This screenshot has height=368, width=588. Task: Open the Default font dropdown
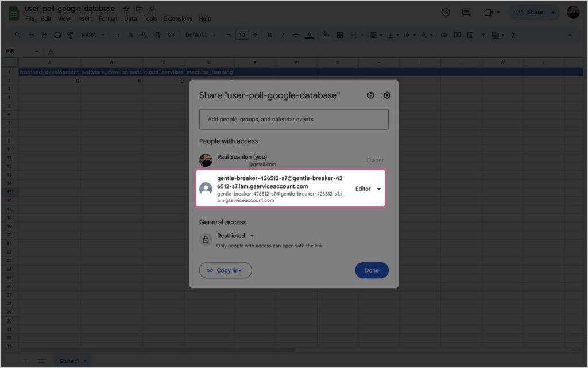tap(200, 35)
